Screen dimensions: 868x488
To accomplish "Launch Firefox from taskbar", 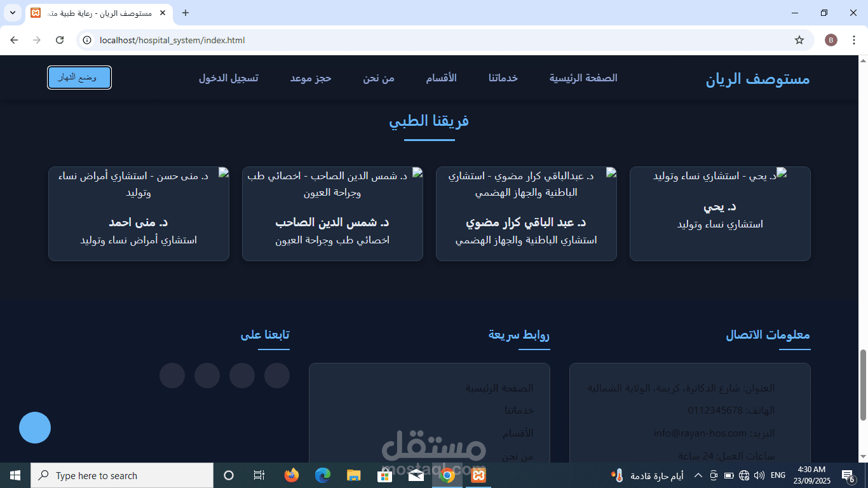I will click(x=292, y=475).
